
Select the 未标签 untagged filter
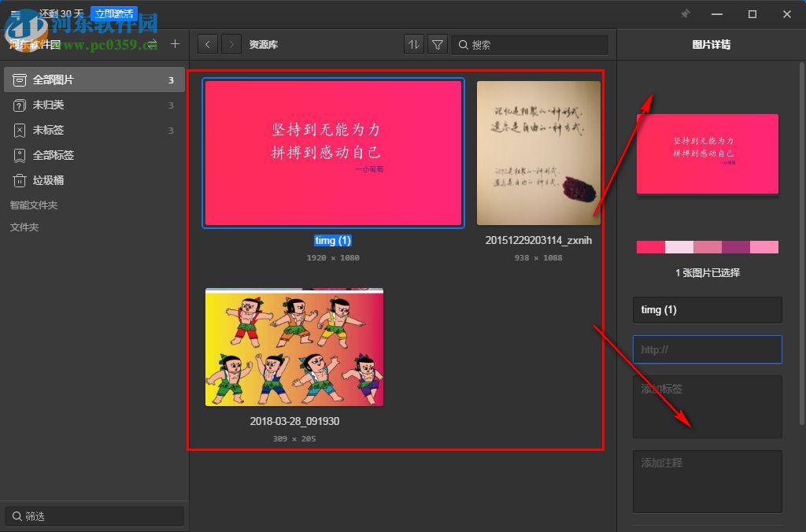point(46,130)
